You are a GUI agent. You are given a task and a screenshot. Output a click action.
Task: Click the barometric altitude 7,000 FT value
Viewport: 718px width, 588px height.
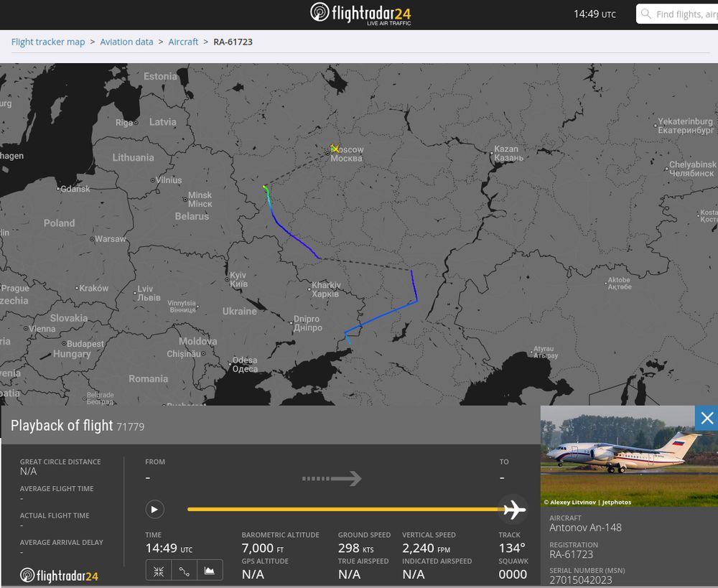[x=263, y=548]
